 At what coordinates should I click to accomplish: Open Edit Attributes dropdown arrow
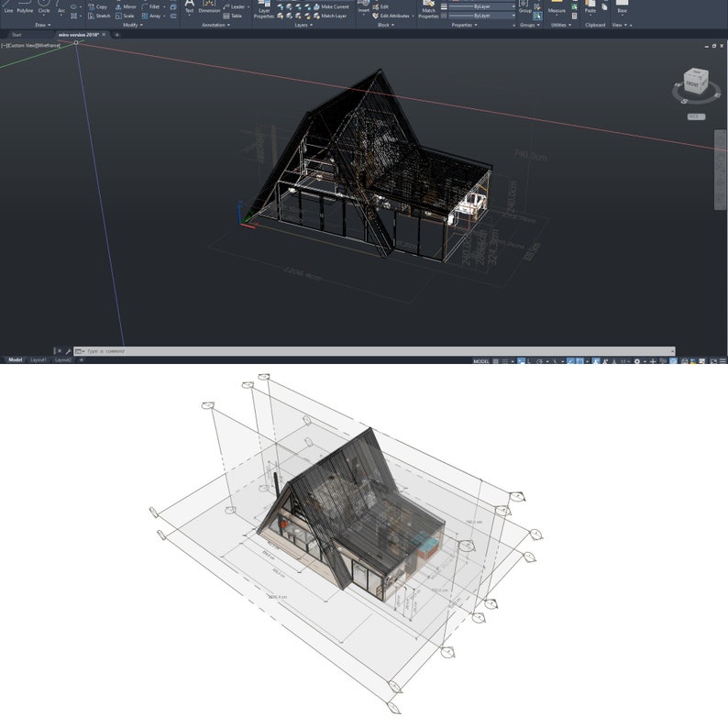(413, 16)
